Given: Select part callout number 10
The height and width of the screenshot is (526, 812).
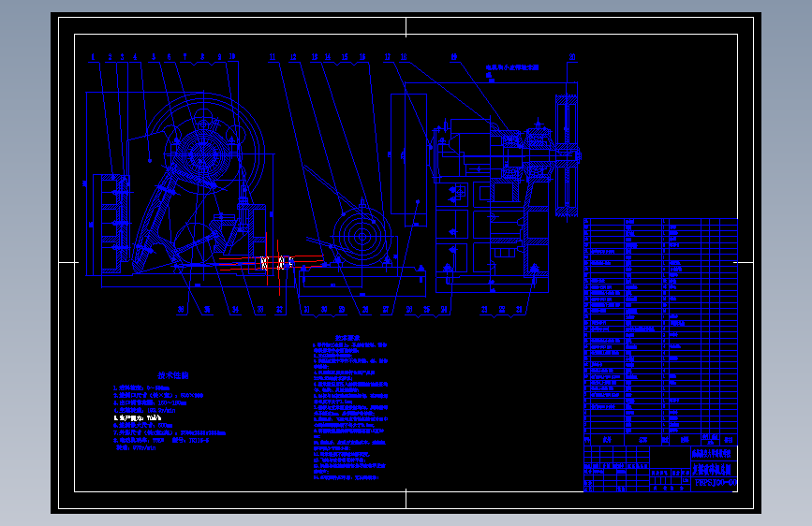Looking at the screenshot, I should tap(232, 57).
